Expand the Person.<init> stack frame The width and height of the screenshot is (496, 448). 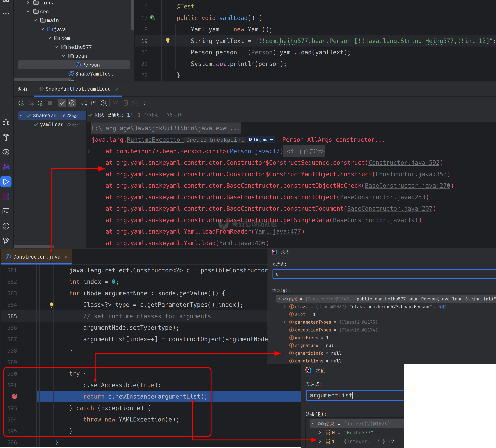point(89,151)
